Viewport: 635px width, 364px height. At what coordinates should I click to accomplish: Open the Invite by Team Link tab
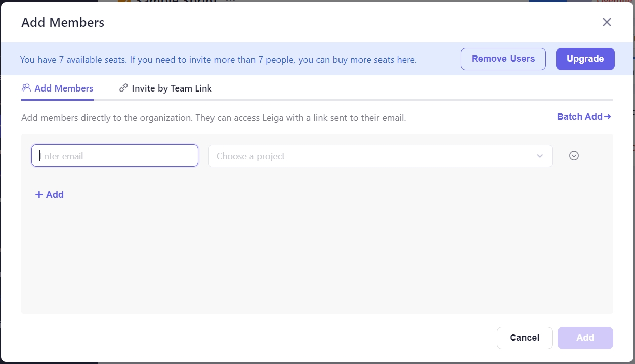pyautogui.click(x=172, y=88)
